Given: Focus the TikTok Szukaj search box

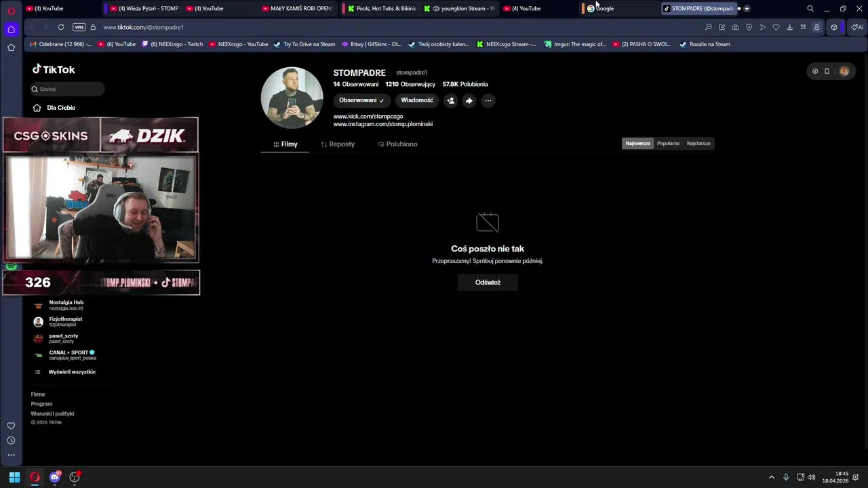Looking at the screenshot, I should [67, 89].
